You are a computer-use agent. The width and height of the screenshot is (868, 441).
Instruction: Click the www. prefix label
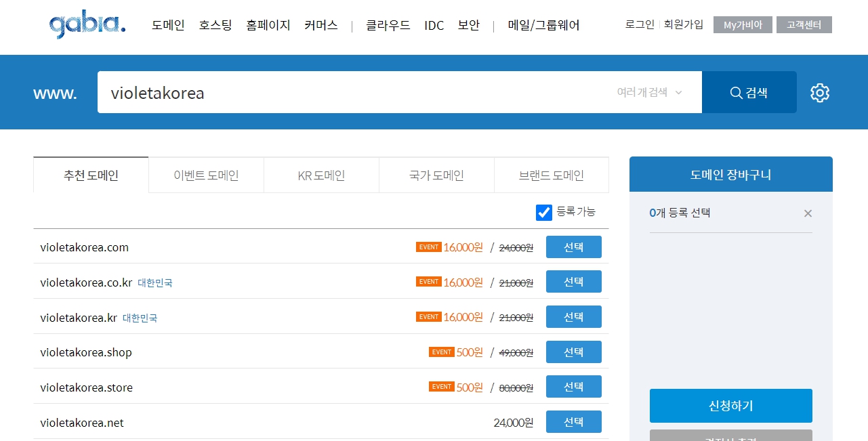click(x=55, y=93)
